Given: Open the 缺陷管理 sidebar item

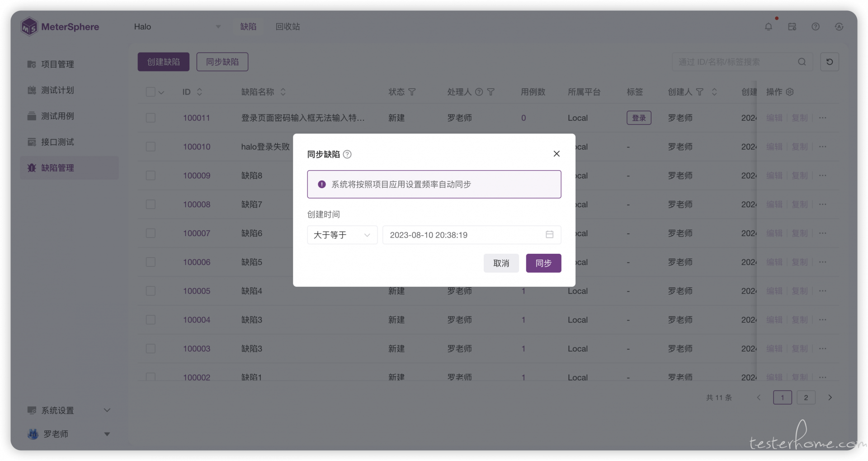Looking at the screenshot, I should pos(69,168).
